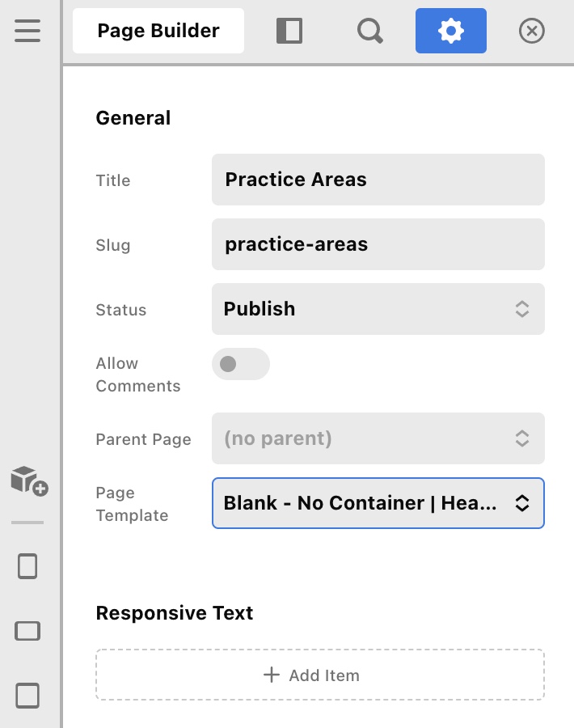This screenshot has width=574, height=728.
Task: Expand the Parent Page dropdown
Action: (378, 438)
